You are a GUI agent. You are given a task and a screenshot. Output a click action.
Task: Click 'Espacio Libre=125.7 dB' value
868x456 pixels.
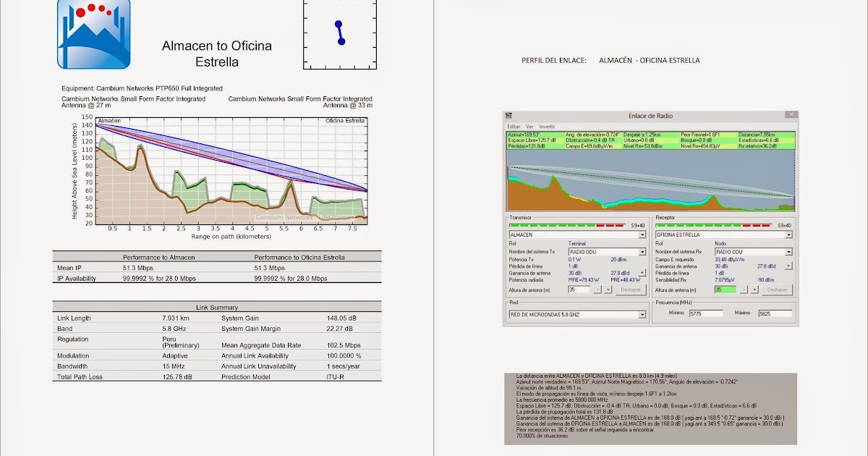(532, 140)
